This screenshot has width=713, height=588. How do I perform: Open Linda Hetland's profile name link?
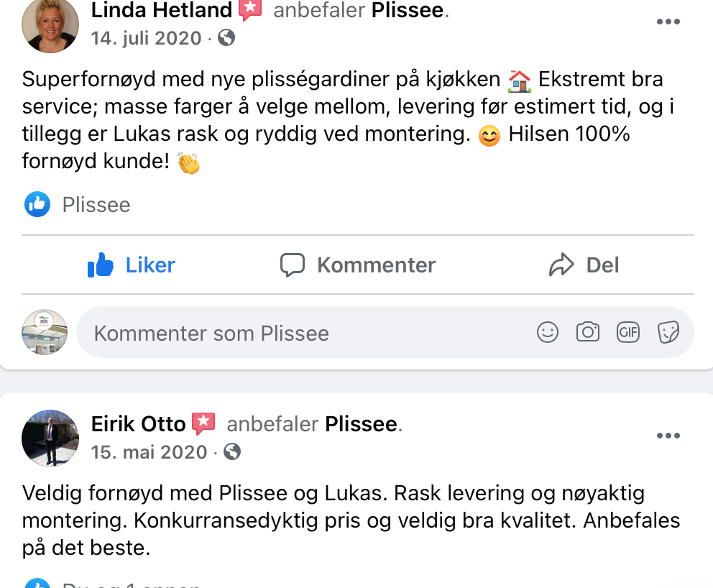162,10
